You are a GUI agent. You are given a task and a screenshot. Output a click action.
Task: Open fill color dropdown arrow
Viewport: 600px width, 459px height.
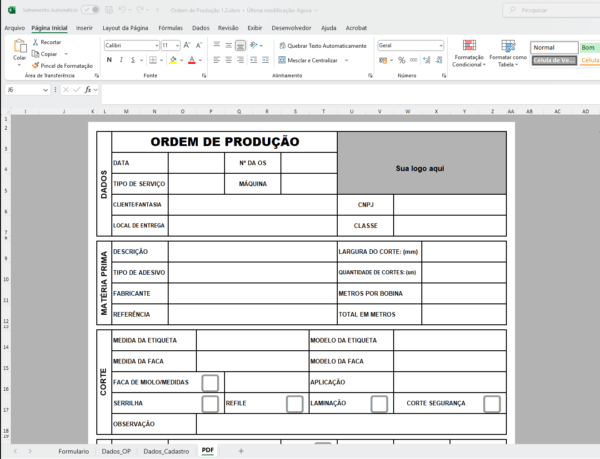point(181,60)
